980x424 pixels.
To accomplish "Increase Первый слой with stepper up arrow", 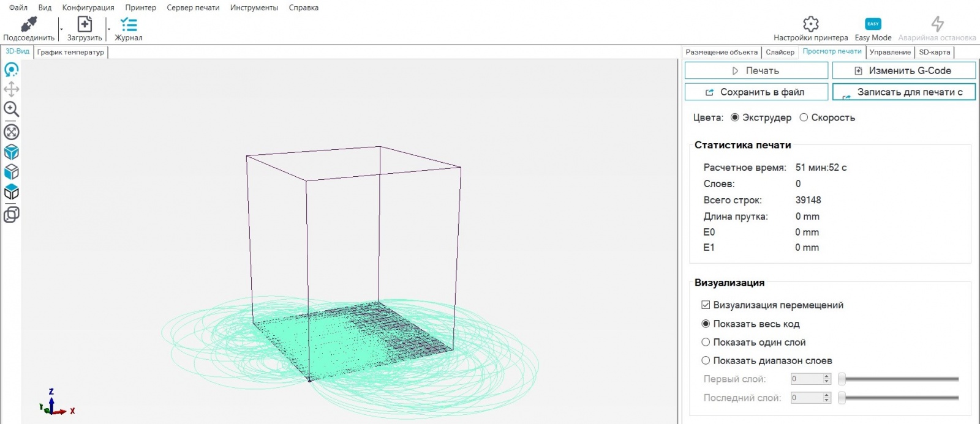I will 827,376.
